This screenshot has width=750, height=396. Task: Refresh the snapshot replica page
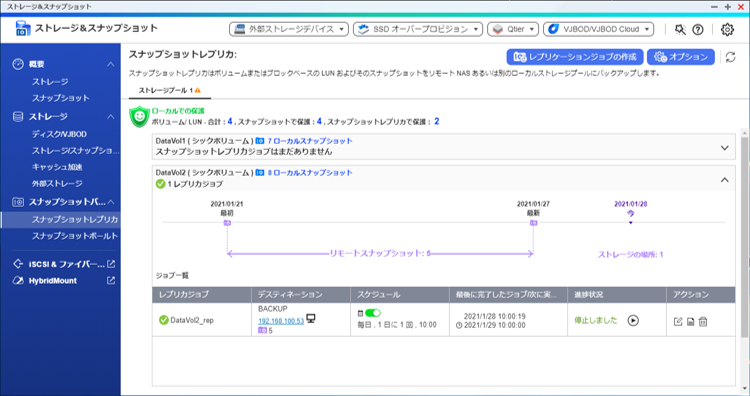730,57
